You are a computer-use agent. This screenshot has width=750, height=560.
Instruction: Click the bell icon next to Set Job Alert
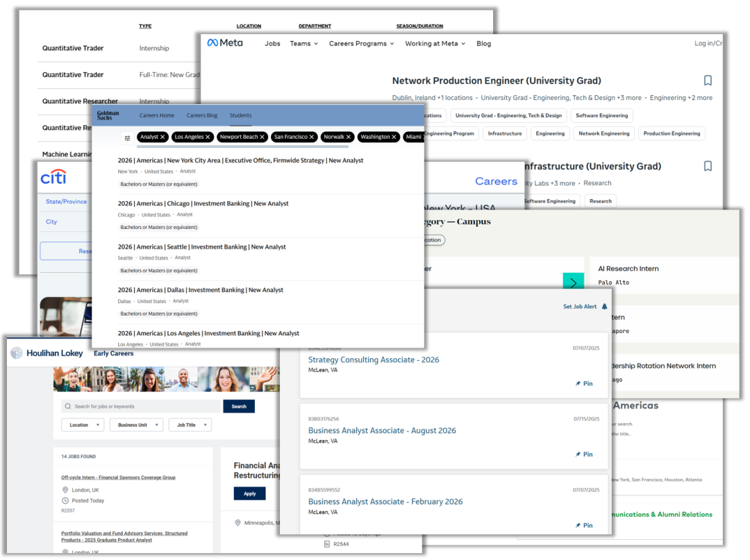coord(605,306)
